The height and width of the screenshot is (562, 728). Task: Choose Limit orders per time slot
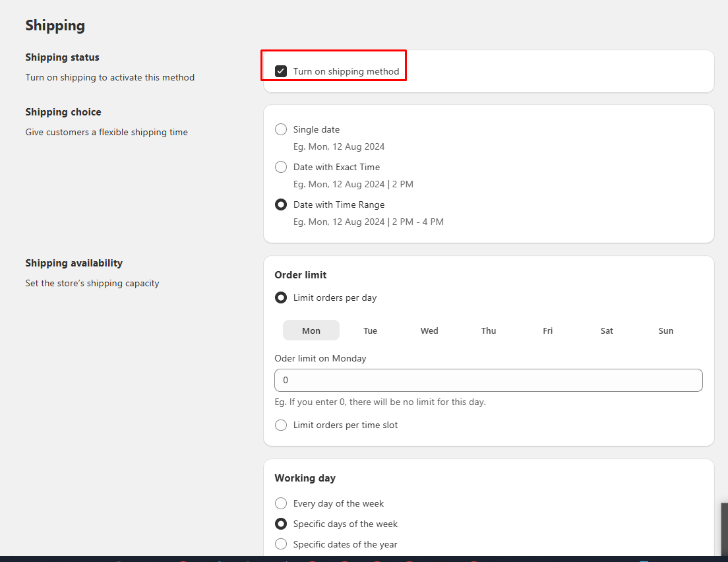click(x=281, y=425)
